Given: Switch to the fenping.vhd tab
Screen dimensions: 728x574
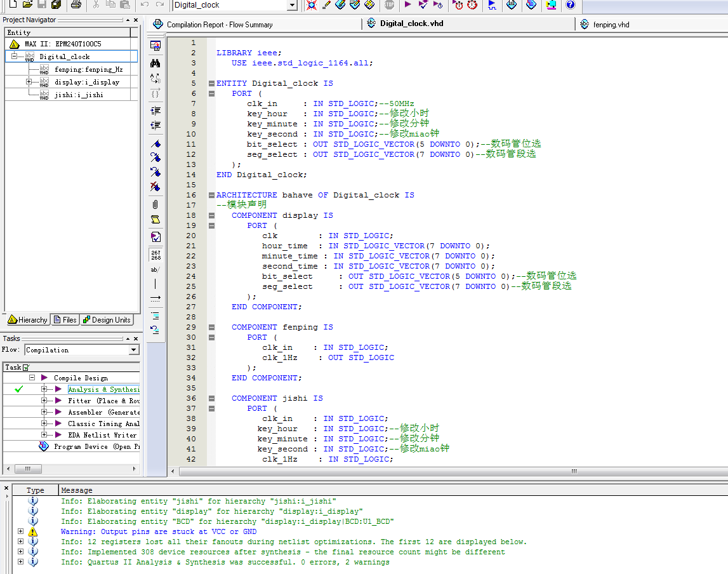Looking at the screenshot, I should 611,25.
